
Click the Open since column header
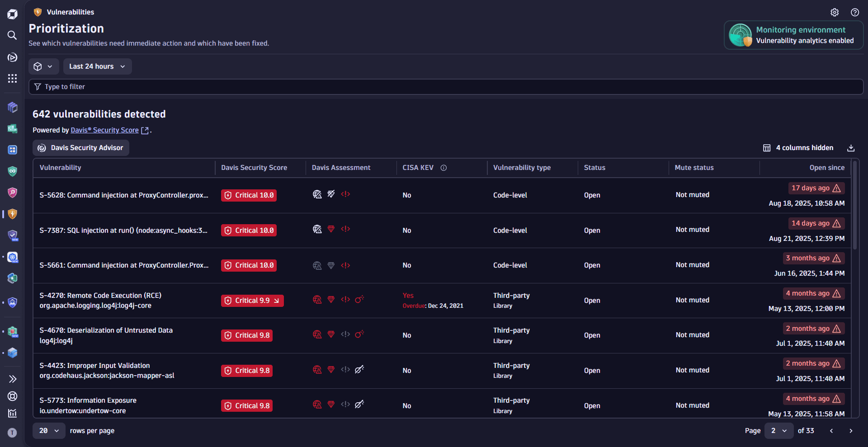(x=827, y=168)
